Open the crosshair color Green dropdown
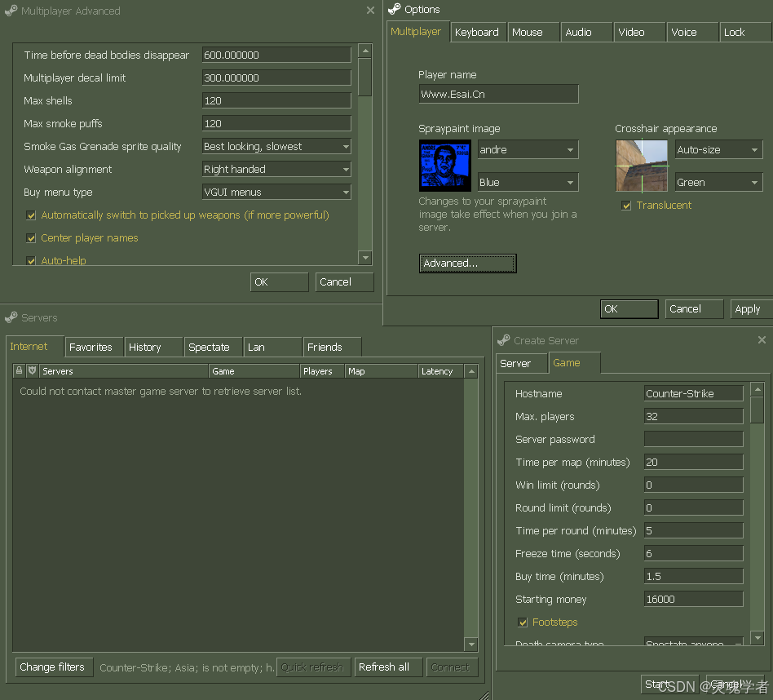The height and width of the screenshot is (700, 773). click(x=718, y=182)
